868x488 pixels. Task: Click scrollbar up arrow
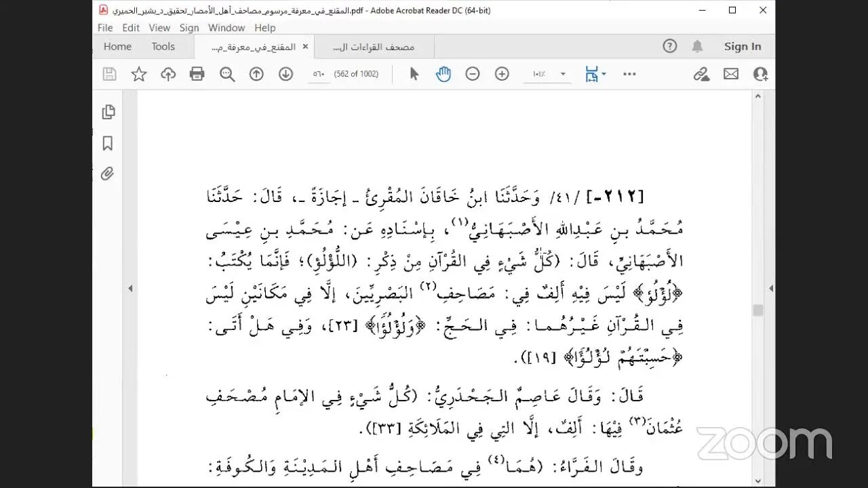[x=758, y=96]
